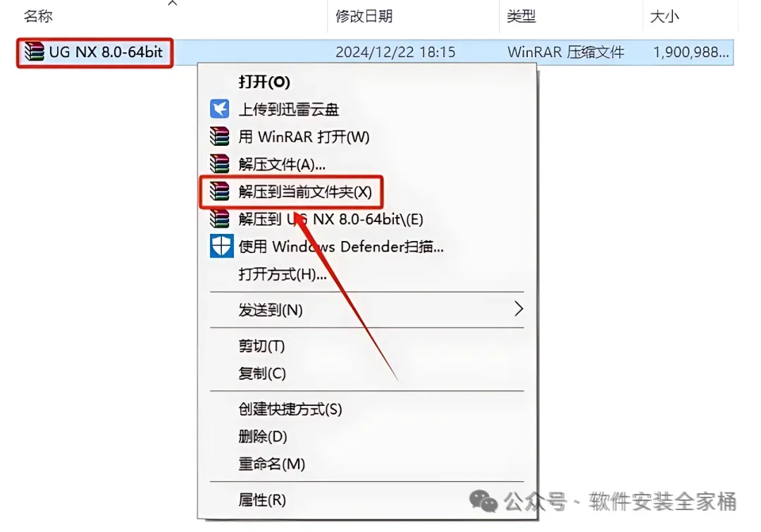Click the WinRAR archive icon of UG NX 8.0-64bit
761x532 pixels.
pos(34,51)
